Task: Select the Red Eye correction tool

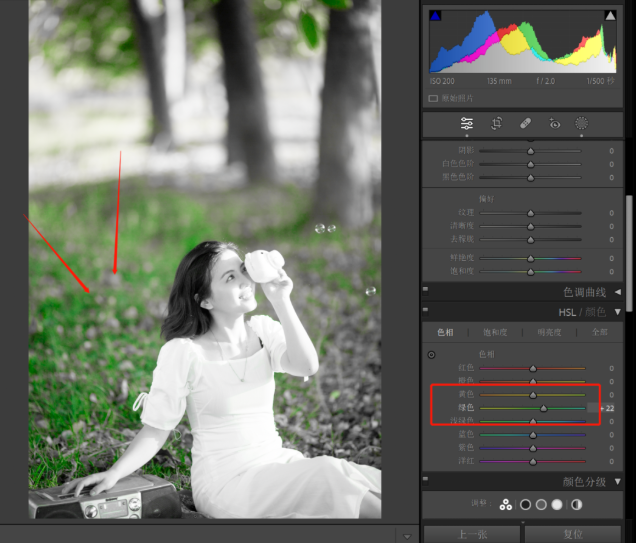Action: pyautogui.click(x=554, y=123)
